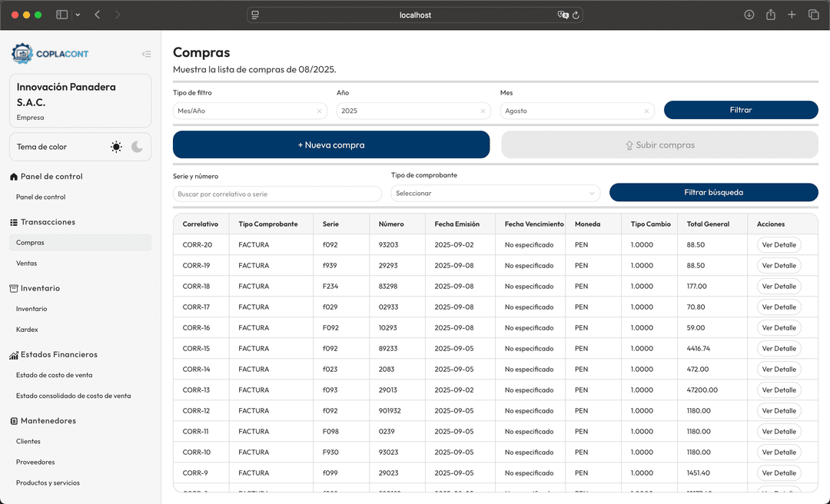Clear the Año 2025 value

point(483,111)
